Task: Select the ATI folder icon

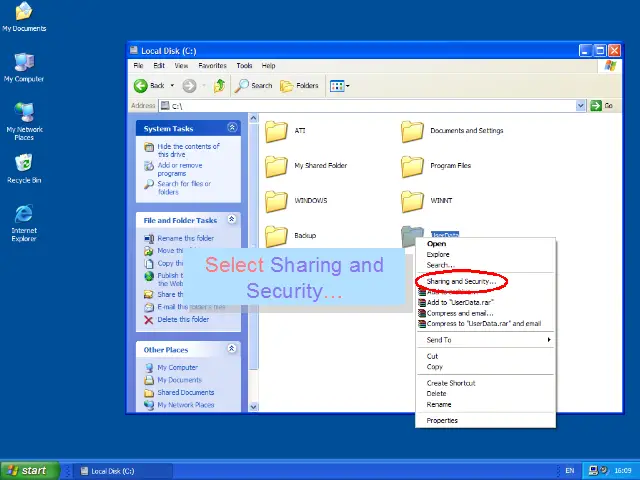Action: point(276,131)
